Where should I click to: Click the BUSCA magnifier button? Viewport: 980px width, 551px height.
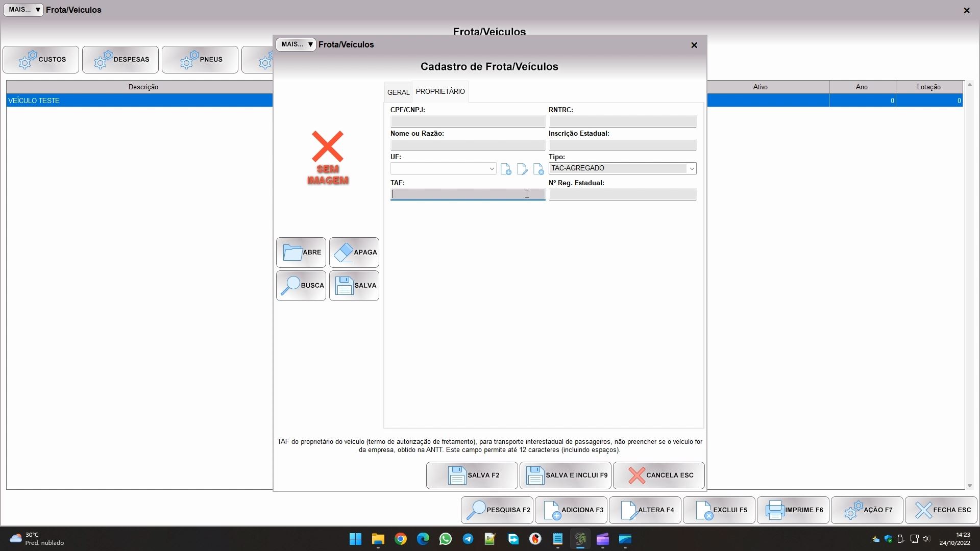click(x=301, y=286)
